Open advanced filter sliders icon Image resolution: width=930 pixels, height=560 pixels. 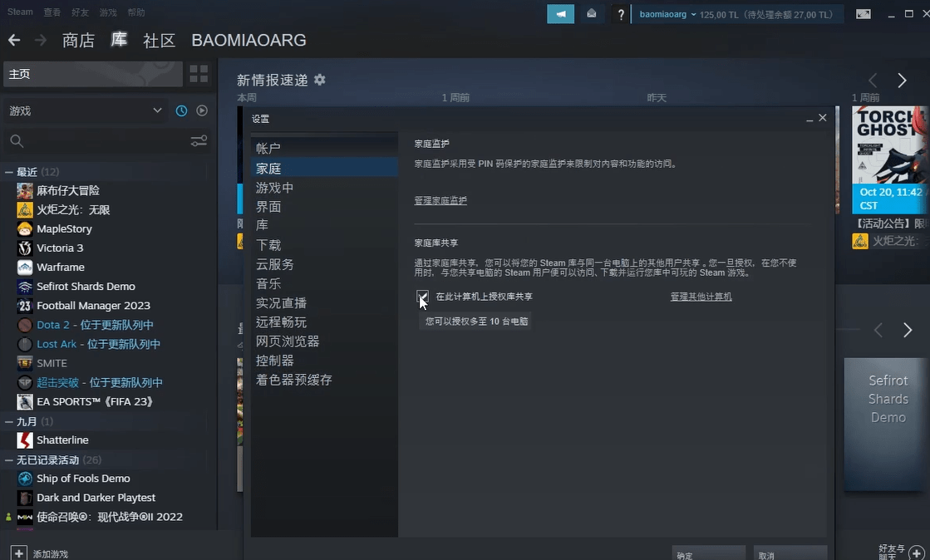click(x=199, y=141)
